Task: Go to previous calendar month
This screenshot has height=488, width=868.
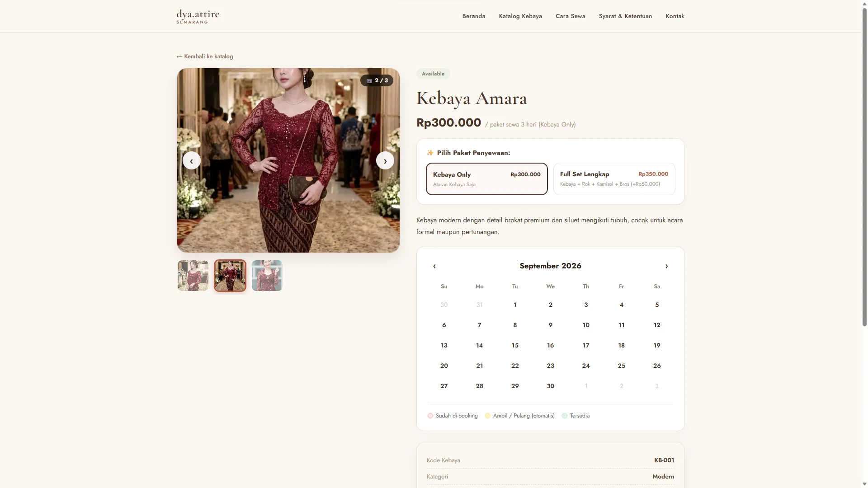Action: (434, 266)
